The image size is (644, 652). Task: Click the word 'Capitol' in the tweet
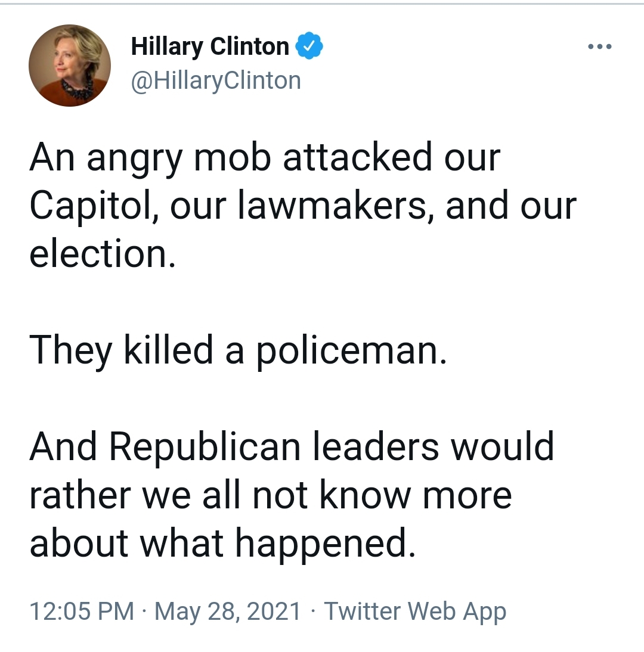(x=91, y=207)
